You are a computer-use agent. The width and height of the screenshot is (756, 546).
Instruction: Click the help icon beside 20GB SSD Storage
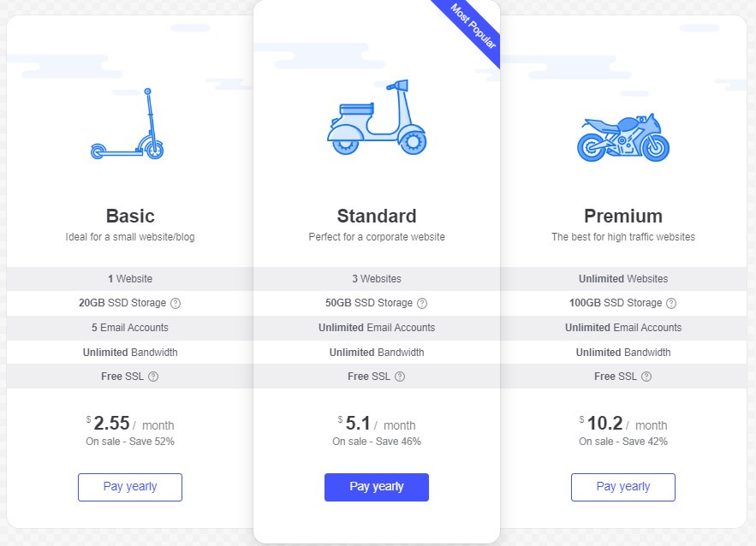[x=176, y=303]
